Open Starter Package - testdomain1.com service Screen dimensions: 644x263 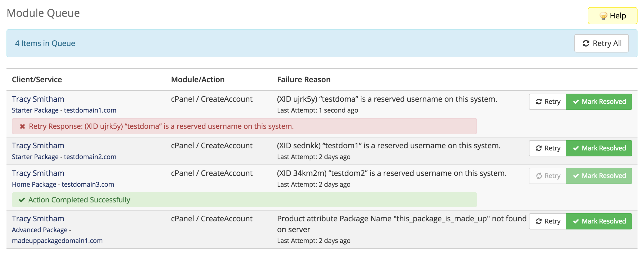pyautogui.click(x=64, y=110)
